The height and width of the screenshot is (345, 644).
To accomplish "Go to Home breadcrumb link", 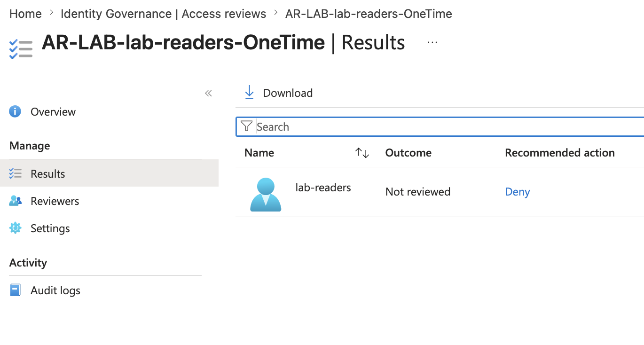I will [x=25, y=14].
